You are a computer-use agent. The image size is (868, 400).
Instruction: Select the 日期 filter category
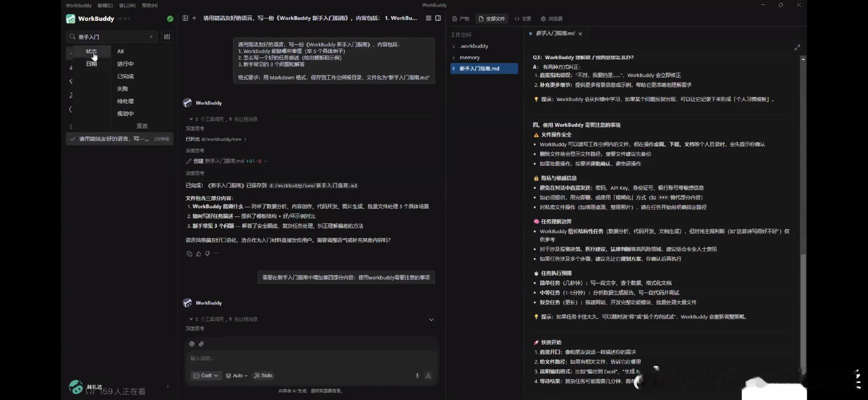[91, 64]
